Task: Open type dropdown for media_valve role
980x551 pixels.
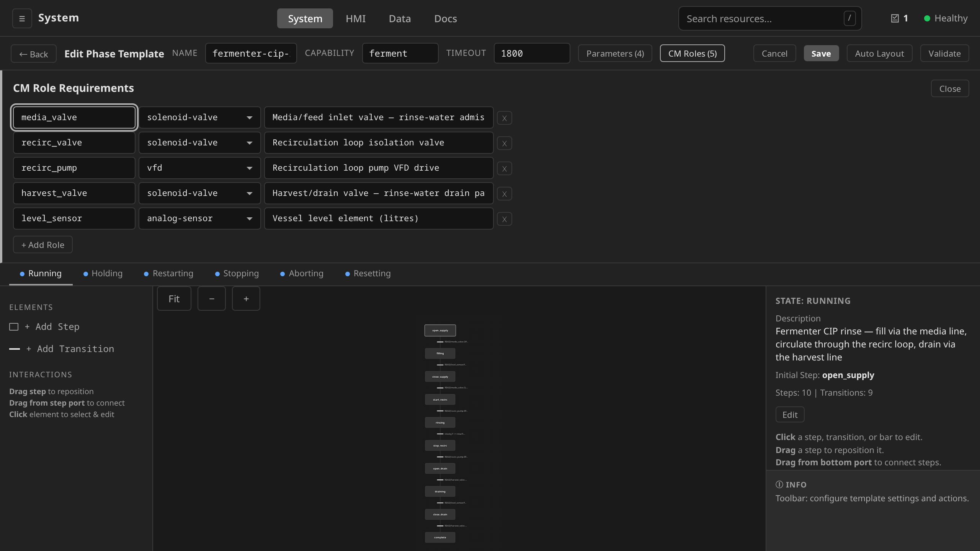Action: 199,117
